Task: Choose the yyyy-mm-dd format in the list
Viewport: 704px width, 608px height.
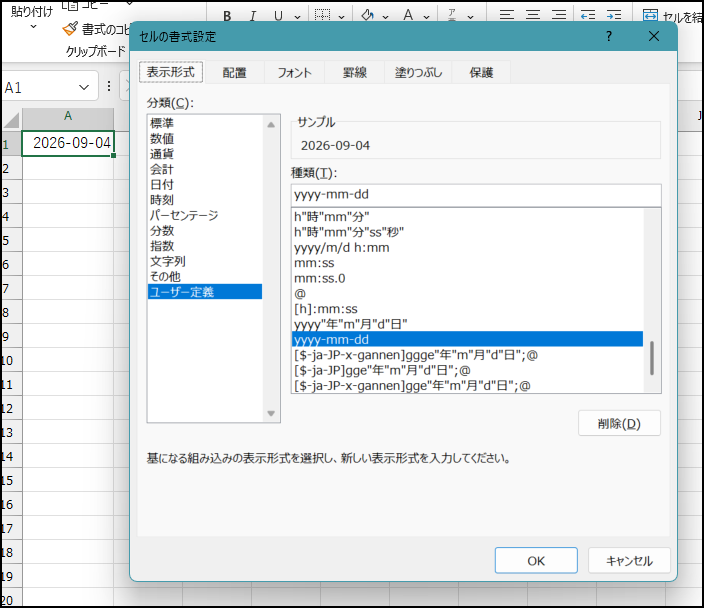Action: (x=467, y=339)
